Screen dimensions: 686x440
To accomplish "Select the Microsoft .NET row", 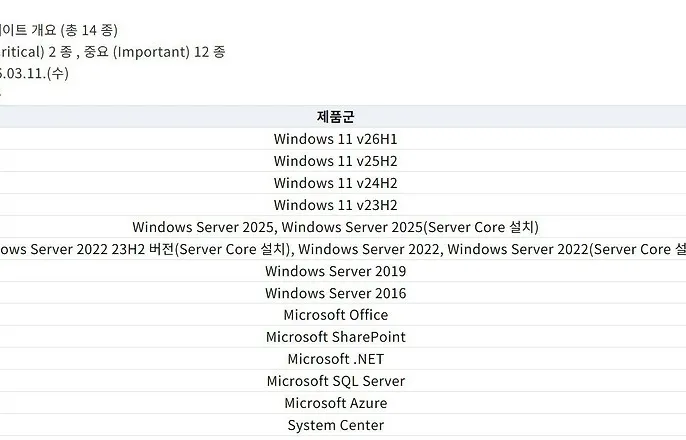I will tap(336, 359).
